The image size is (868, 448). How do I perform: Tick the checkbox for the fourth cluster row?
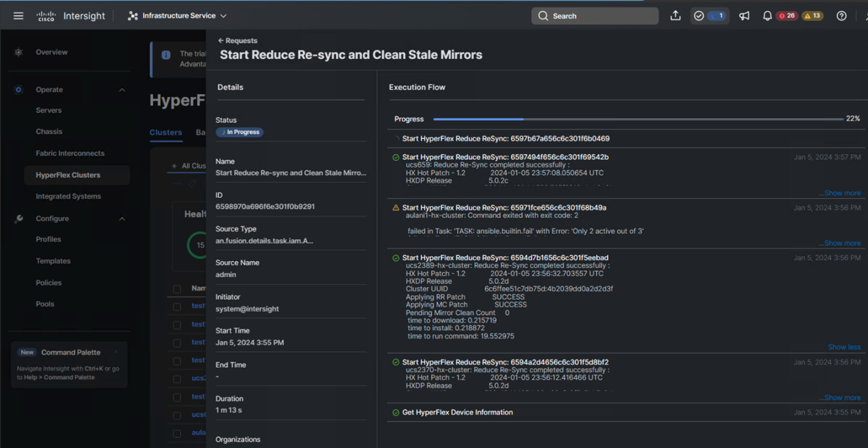tap(177, 361)
